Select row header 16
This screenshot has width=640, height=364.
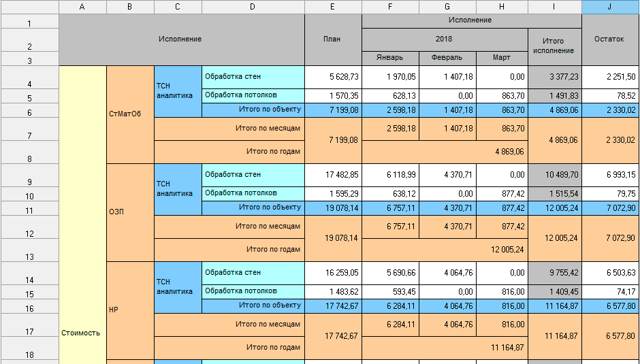point(29,306)
